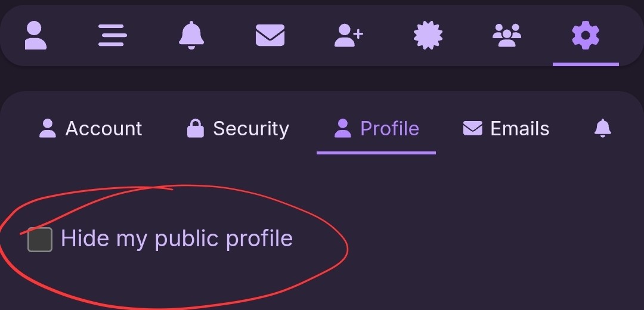Image resolution: width=644 pixels, height=310 pixels.
Task: Click the person icon beside Account label
Action: coord(48,128)
